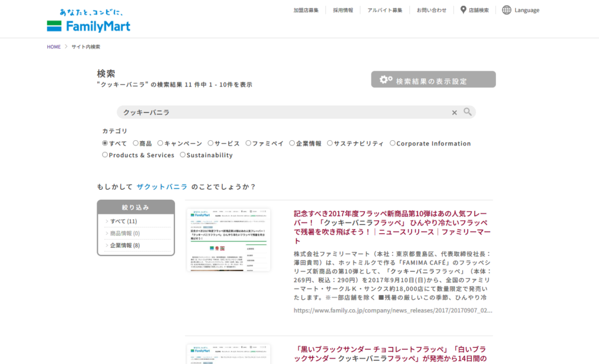Open the クッキーバニラフラッペ news release thumbnail

tap(229, 240)
